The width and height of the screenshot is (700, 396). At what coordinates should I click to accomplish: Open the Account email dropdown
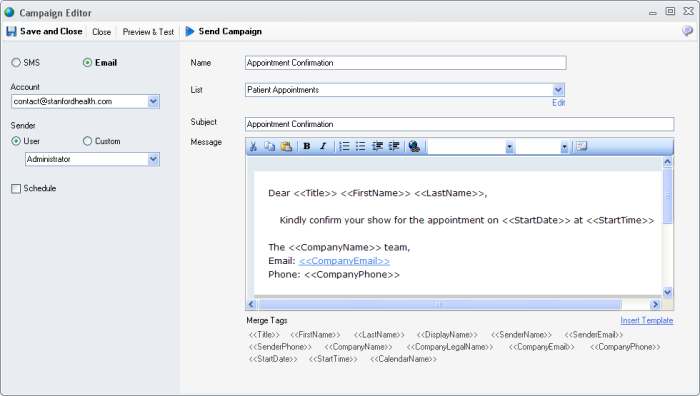(x=153, y=101)
